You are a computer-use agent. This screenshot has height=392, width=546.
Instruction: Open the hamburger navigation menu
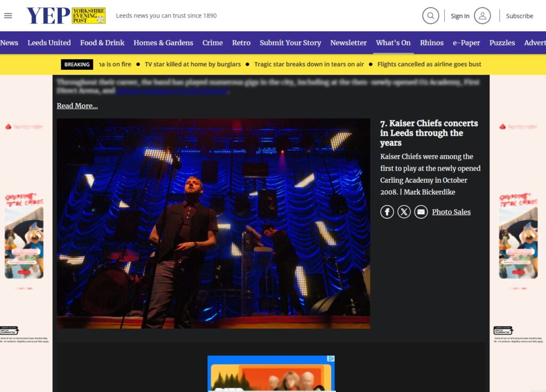[x=8, y=15]
